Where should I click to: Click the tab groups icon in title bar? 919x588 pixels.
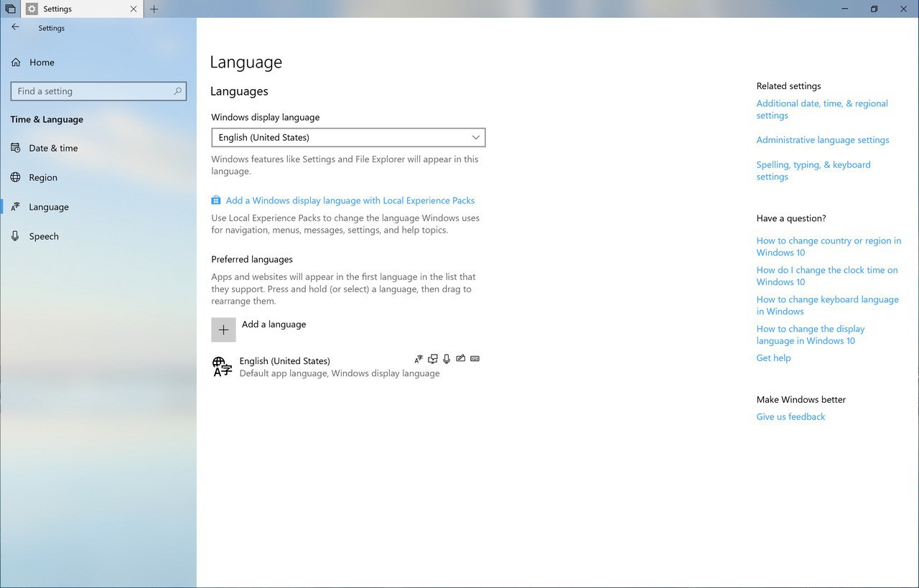point(10,9)
